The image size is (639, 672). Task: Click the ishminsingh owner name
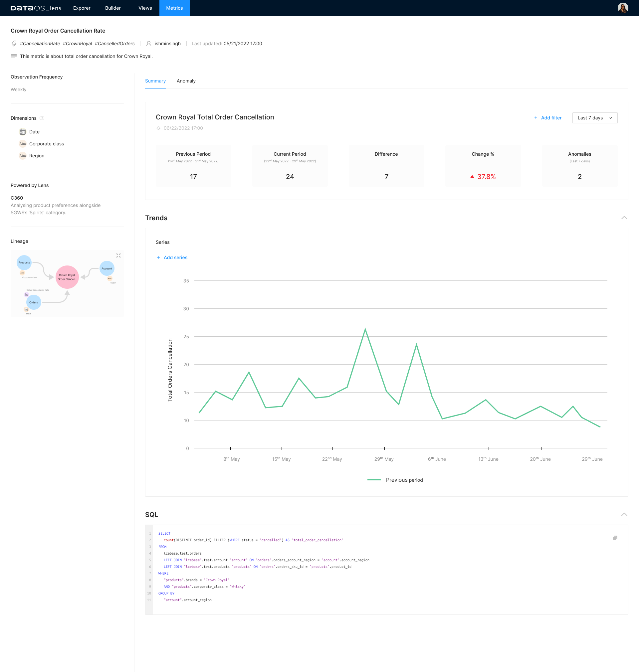168,44
